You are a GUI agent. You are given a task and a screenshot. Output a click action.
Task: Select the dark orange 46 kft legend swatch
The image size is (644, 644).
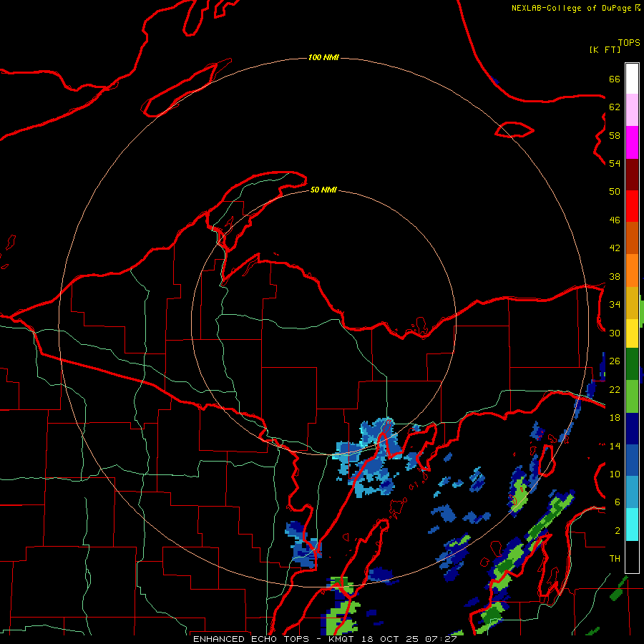[632, 238]
